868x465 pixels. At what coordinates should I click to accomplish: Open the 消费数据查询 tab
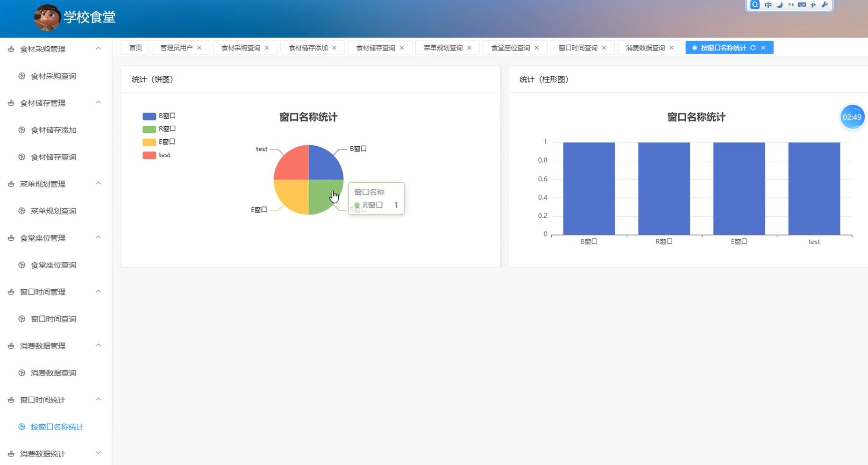(646, 47)
